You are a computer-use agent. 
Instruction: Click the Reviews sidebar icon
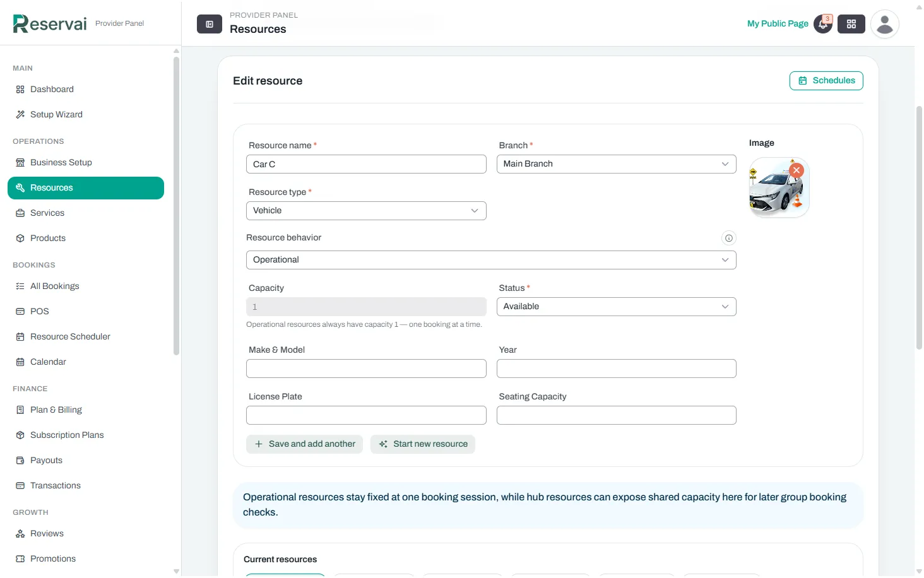(x=20, y=534)
